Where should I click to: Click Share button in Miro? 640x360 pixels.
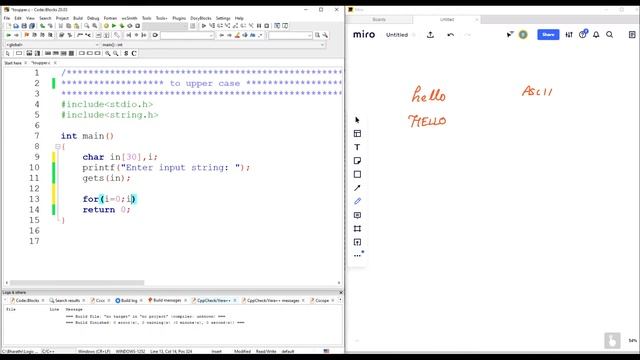(x=548, y=35)
